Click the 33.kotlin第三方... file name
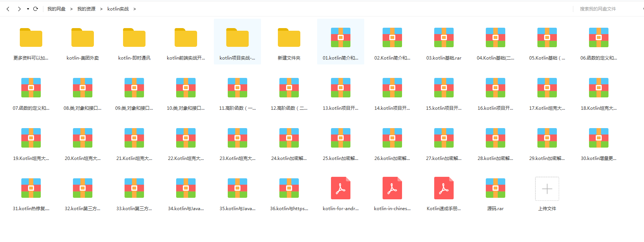Image resolution: width=644 pixels, height=242 pixels. (x=134, y=209)
